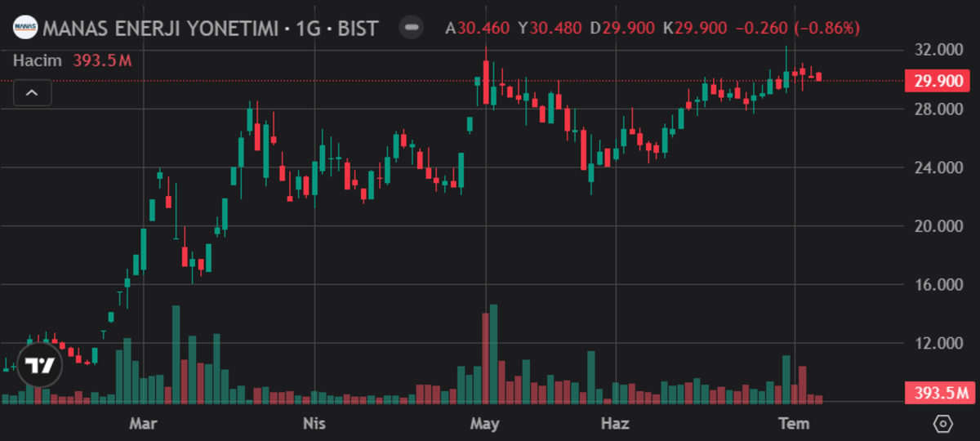Screen dimensions: 980x441
Task: Click the Tem label on time axis
Action: point(794,424)
